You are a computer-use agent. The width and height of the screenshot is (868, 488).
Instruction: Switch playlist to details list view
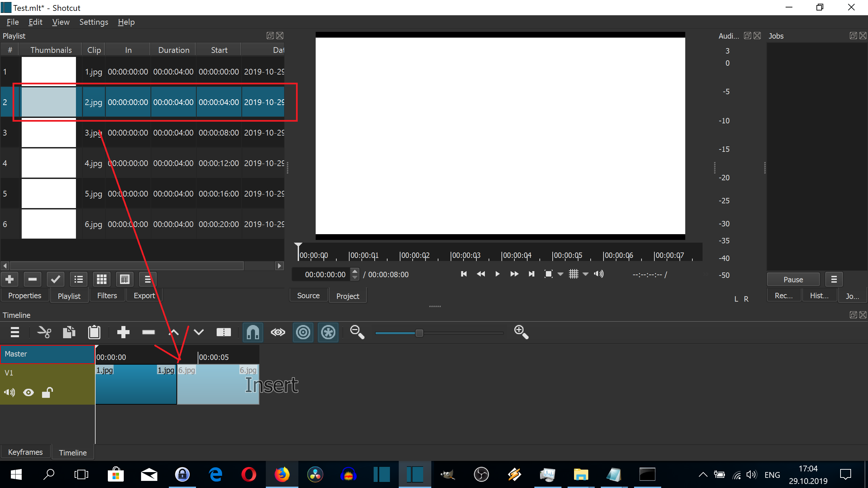click(x=79, y=280)
